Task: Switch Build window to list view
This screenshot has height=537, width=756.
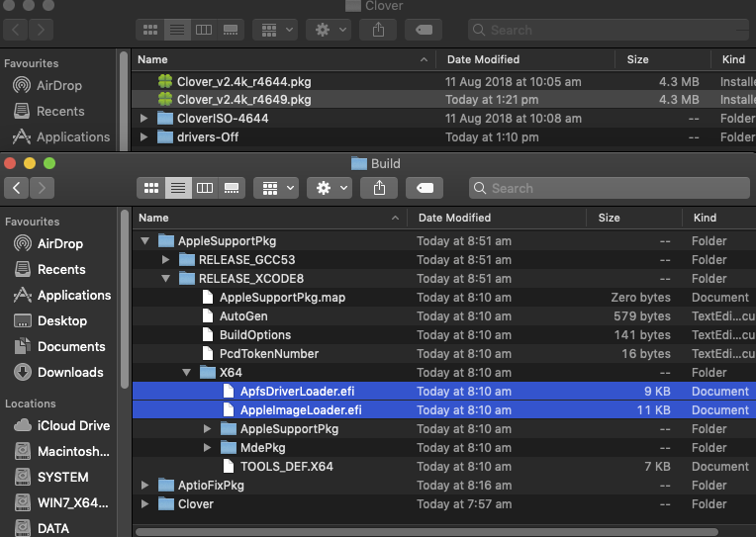Action: click(178, 188)
